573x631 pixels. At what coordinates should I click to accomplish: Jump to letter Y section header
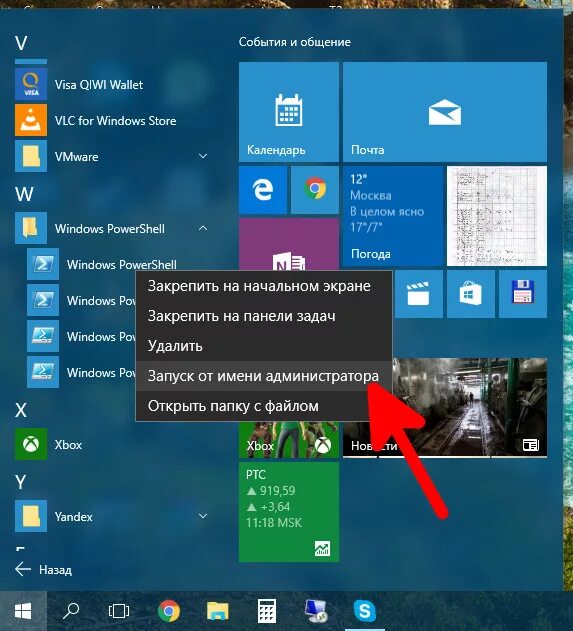pyautogui.click(x=21, y=482)
